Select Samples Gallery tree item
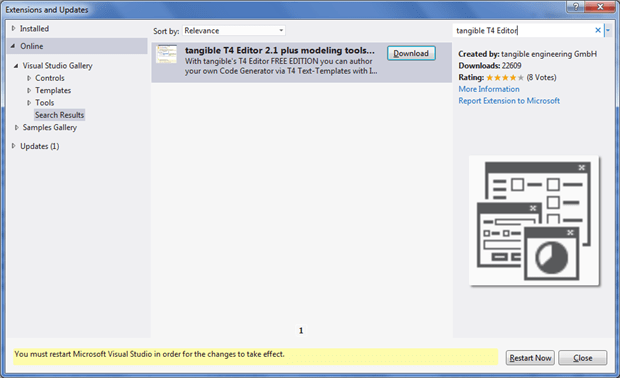The height and width of the screenshot is (378, 620). tap(50, 127)
